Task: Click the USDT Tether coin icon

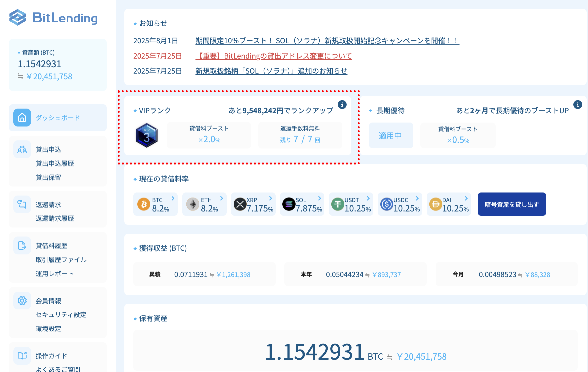Action: (338, 204)
